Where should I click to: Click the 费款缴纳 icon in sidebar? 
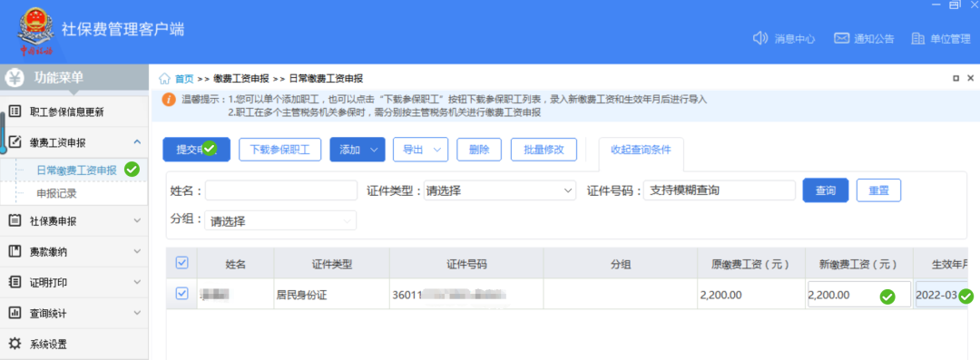coord(15,251)
